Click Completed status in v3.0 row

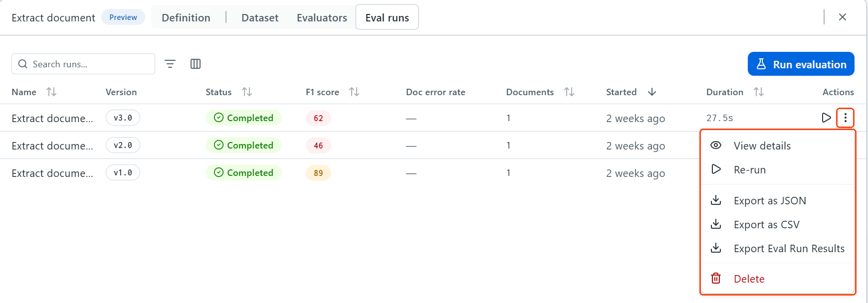(243, 118)
